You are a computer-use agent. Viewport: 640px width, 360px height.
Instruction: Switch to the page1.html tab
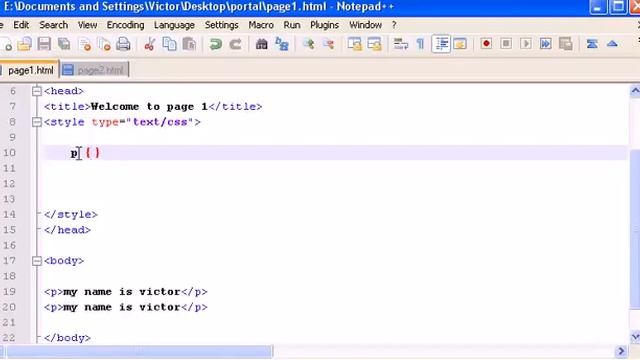[30, 70]
